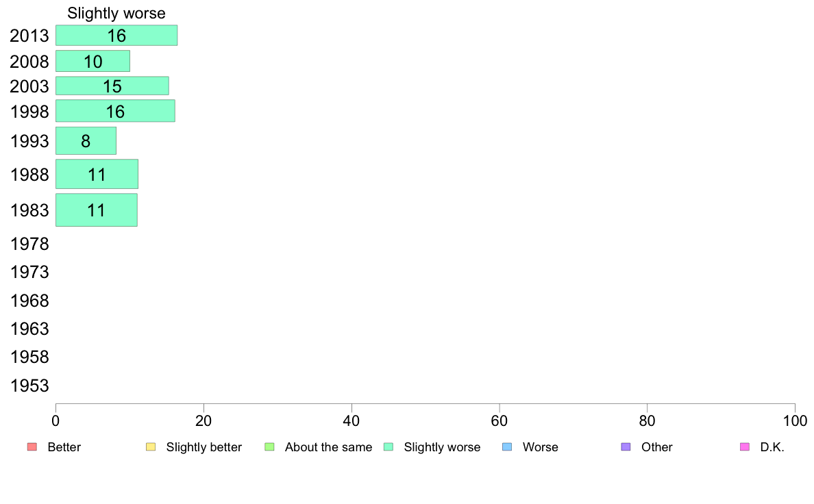Click the D.K. legend color swatch
Viewport: 814px width, 504px height.
[745, 447]
